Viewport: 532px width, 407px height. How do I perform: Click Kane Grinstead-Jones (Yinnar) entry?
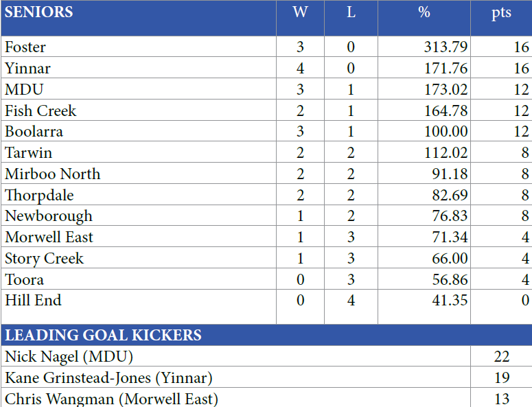[108, 378]
